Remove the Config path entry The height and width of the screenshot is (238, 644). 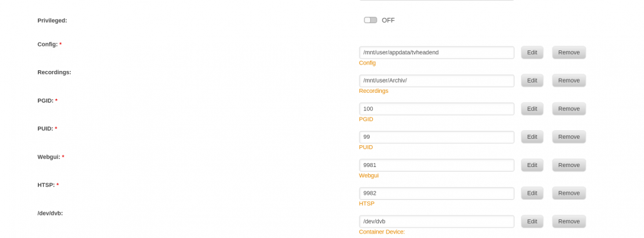(x=569, y=53)
